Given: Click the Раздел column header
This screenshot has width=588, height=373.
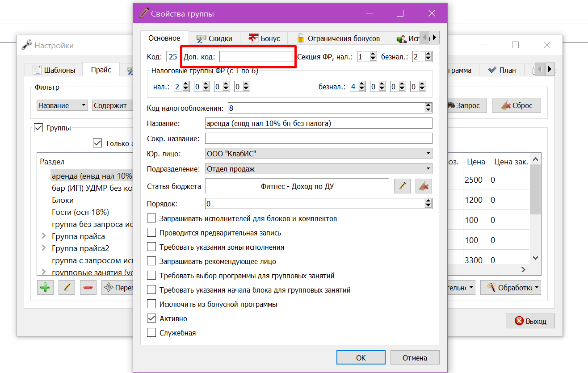Looking at the screenshot, I should (52, 162).
